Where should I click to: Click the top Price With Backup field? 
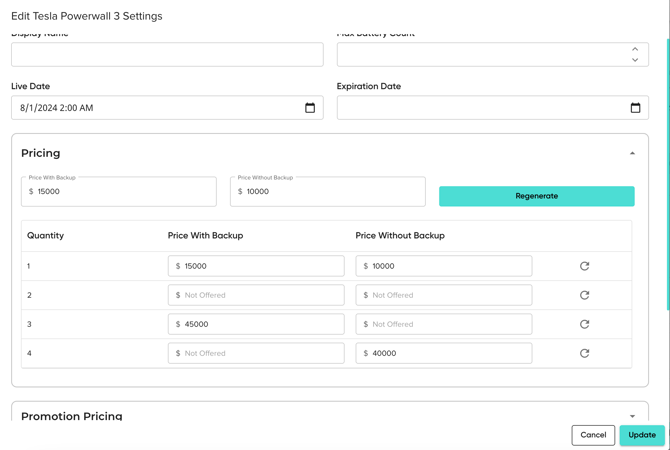pos(120,192)
